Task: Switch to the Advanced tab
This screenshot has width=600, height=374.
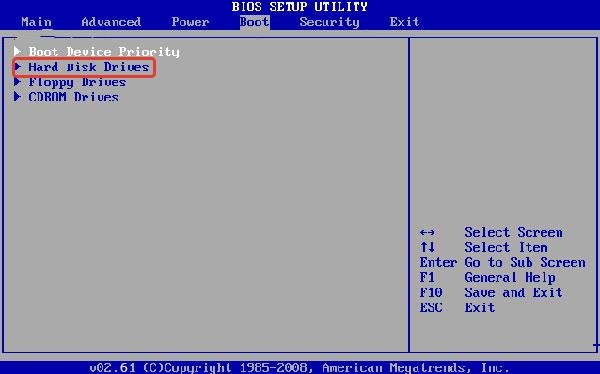Action: (111, 22)
